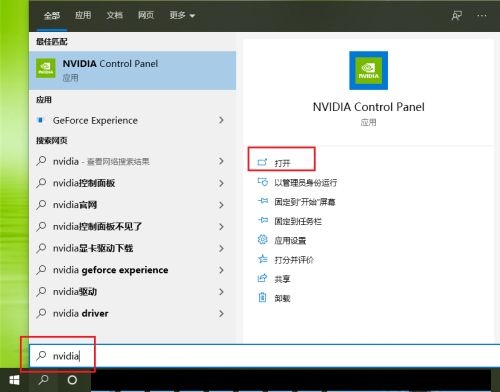Expand arrow beside nvidia geforce experience
This screenshot has width=500, height=392.
click(221, 270)
